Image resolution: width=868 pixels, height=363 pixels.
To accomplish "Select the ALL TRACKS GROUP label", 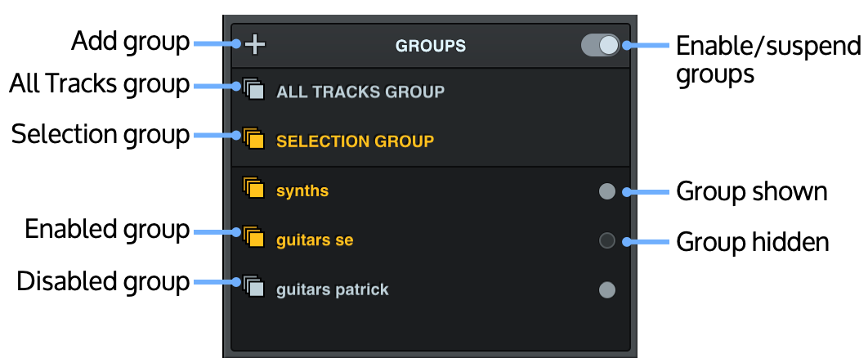I will [x=360, y=92].
